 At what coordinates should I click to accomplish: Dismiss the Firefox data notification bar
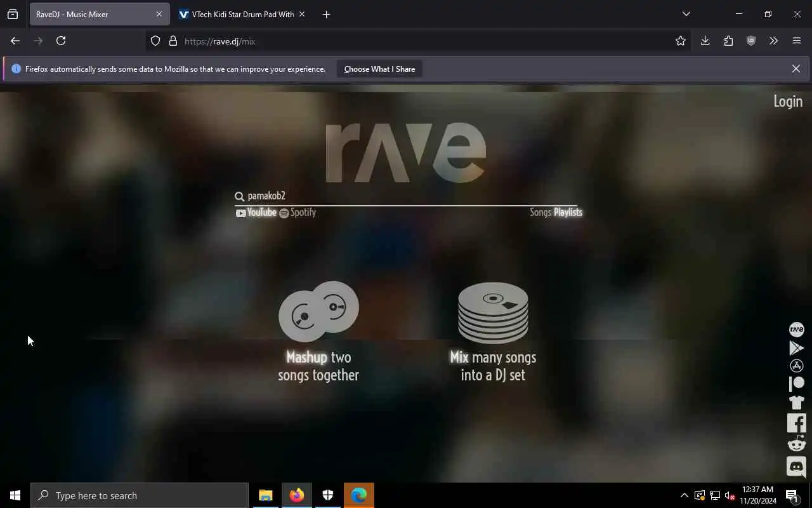(796, 69)
